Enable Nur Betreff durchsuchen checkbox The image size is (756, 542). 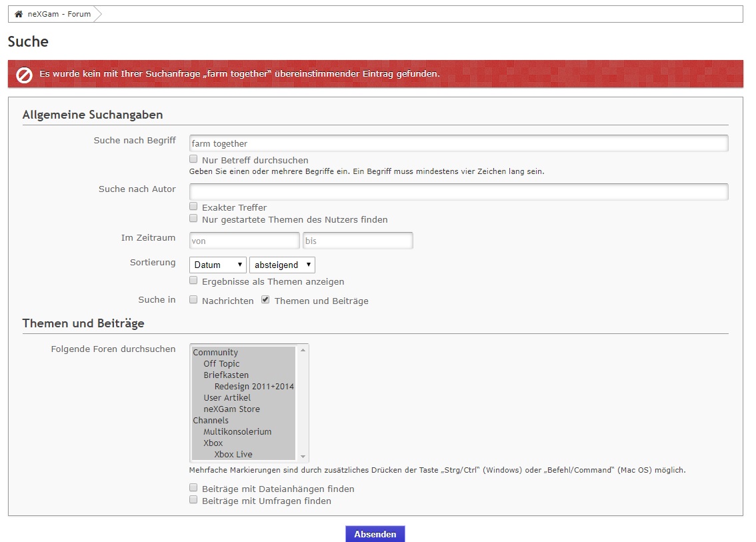(193, 159)
